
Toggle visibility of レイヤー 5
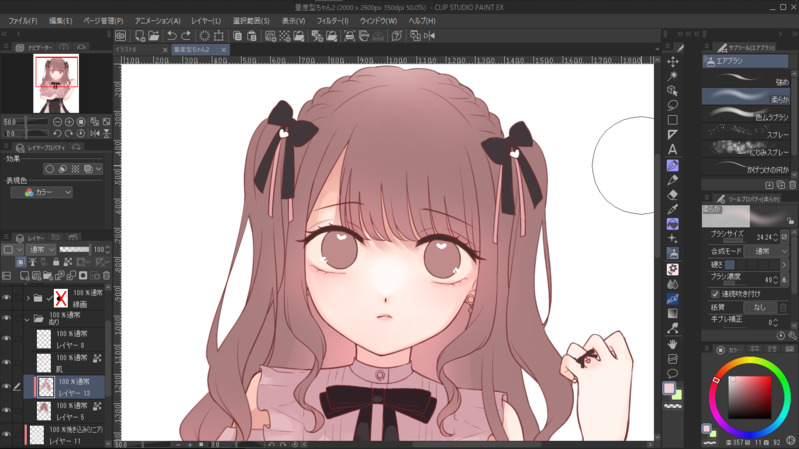tap(7, 410)
